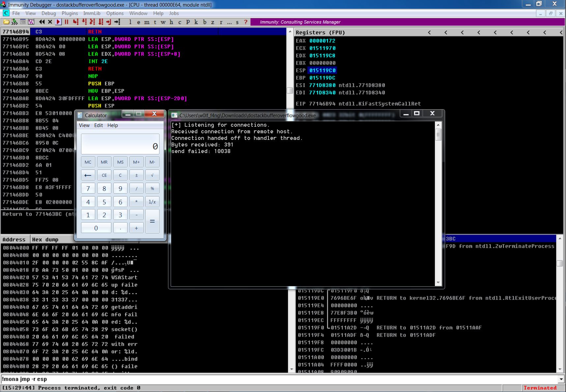Open the memory map 'm' window button
This screenshot has width=566, height=392.
tap(147, 22)
